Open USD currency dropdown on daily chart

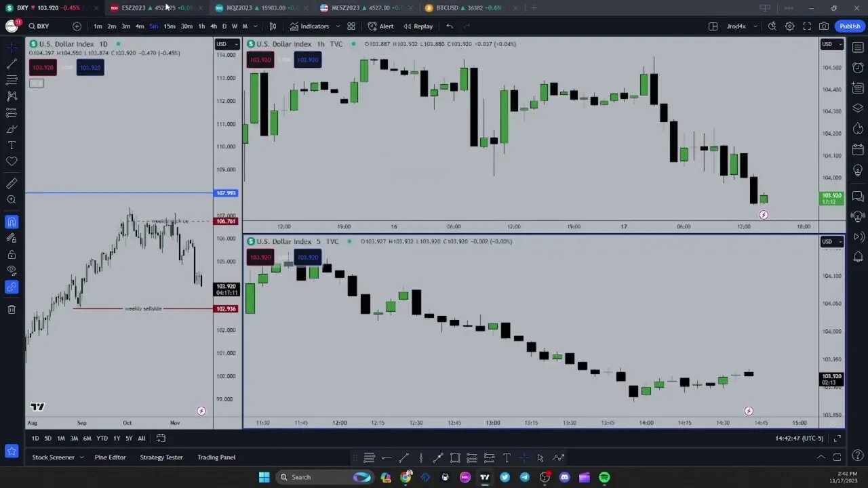coord(227,44)
